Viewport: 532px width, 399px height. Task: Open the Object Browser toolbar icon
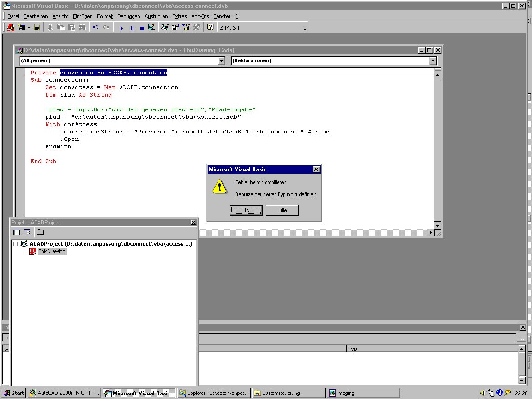[x=186, y=28]
